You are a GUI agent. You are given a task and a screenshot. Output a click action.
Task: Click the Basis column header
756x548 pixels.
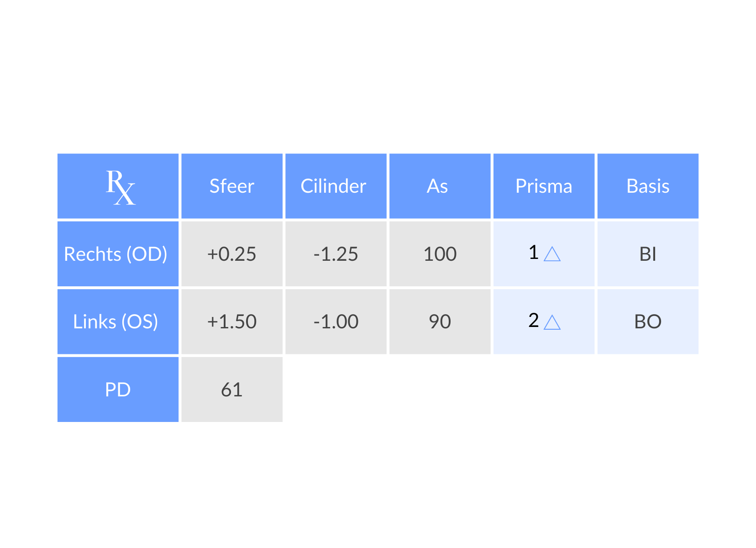(x=648, y=186)
